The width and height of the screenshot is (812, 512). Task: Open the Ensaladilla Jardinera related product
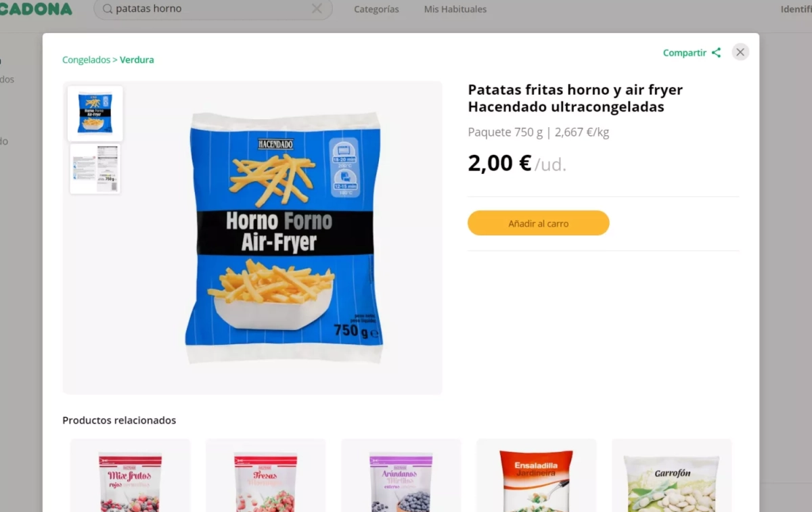537,475
